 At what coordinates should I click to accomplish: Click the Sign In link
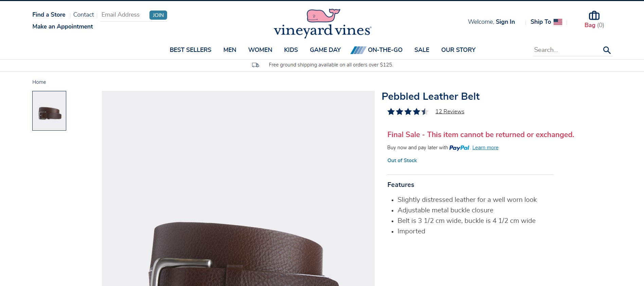pyautogui.click(x=505, y=22)
